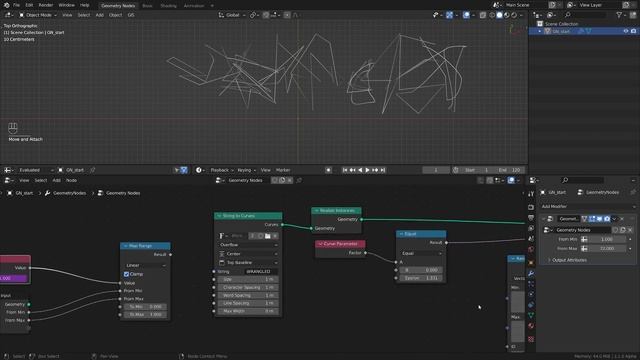Viewport: 640px width, 360px height.
Task: Open the Tool properties tab
Action: 531,194
